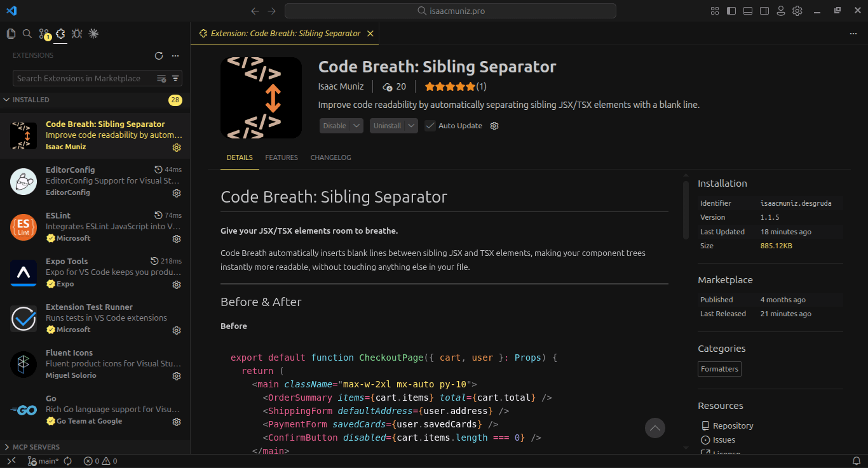Go back with the left arrow
Screen dimensions: 868x468
pyautogui.click(x=255, y=11)
